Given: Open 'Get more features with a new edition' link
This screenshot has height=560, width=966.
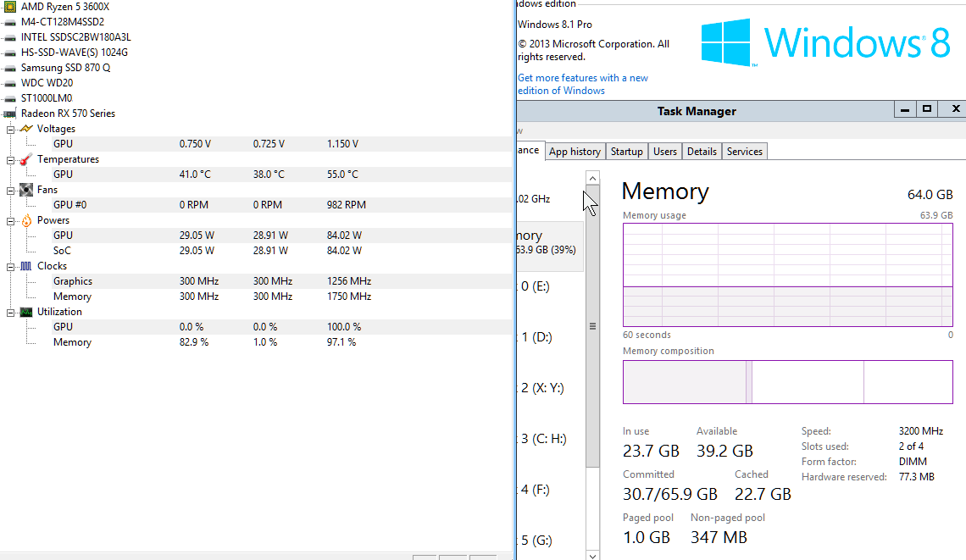Looking at the screenshot, I should pyautogui.click(x=583, y=85).
